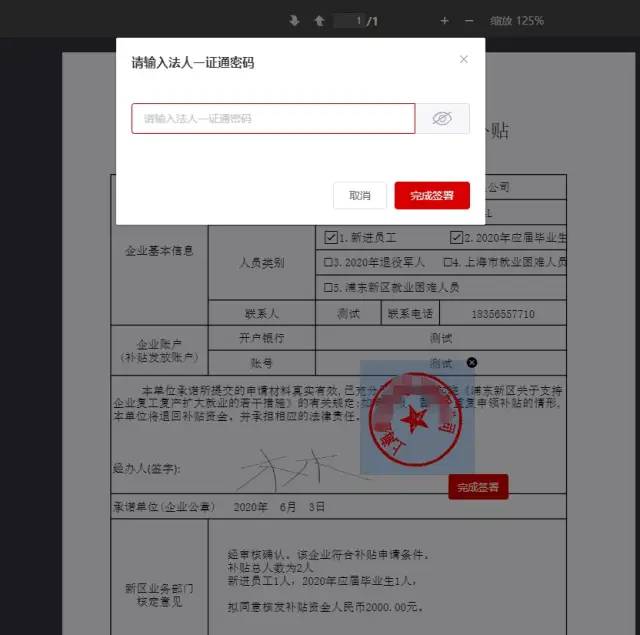Click 完成签署 in the password dialog

[432, 195]
